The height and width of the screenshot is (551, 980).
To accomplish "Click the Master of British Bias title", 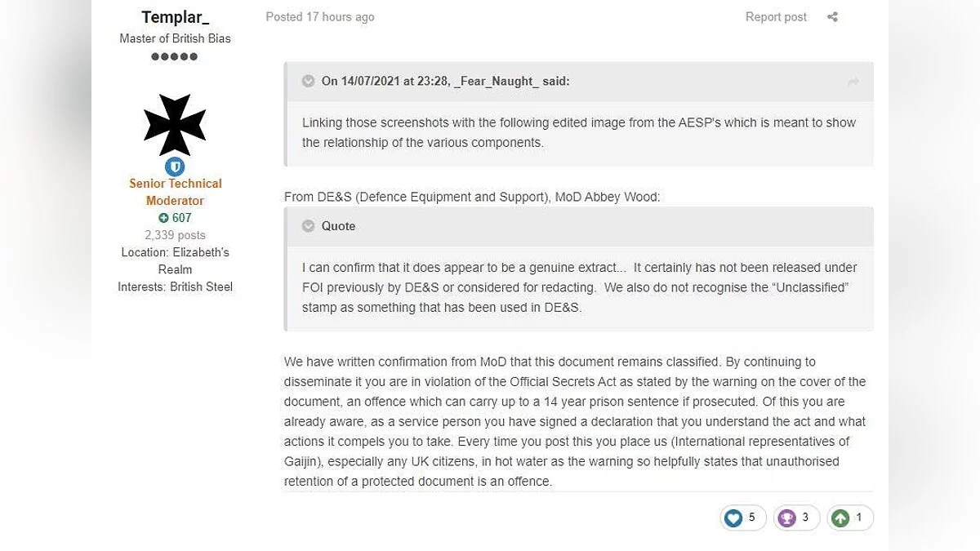I will 175,38.
